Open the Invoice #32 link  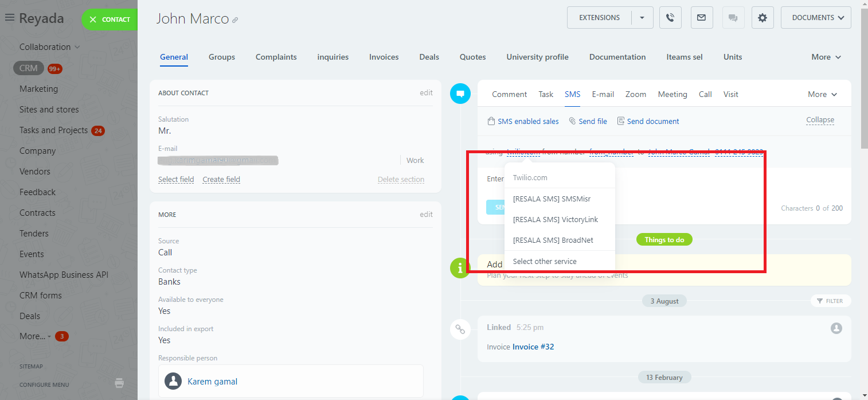pyautogui.click(x=533, y=347)
